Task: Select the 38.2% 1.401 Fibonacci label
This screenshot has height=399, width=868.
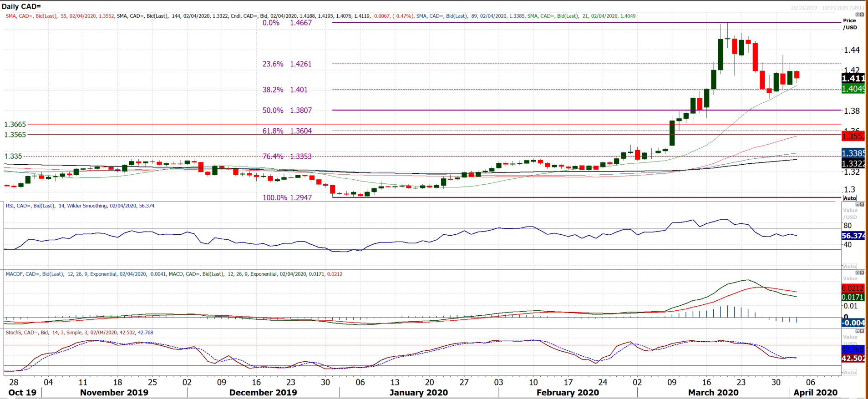Action: click(285, 90)
